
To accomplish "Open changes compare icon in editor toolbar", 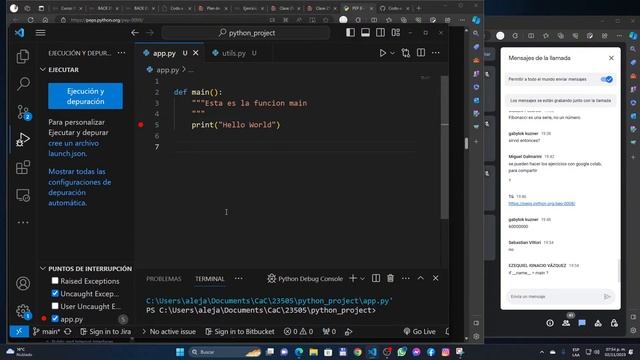I will coord(405,53).
